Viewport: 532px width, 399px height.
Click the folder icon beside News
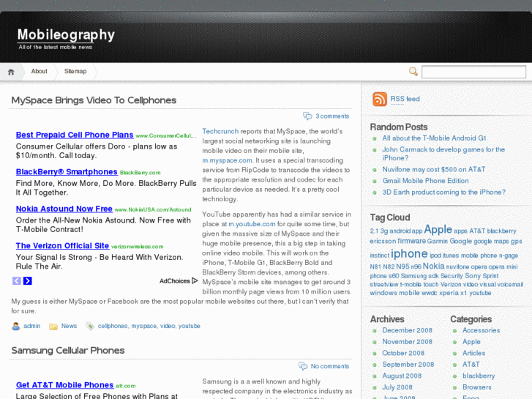point(53,327)
